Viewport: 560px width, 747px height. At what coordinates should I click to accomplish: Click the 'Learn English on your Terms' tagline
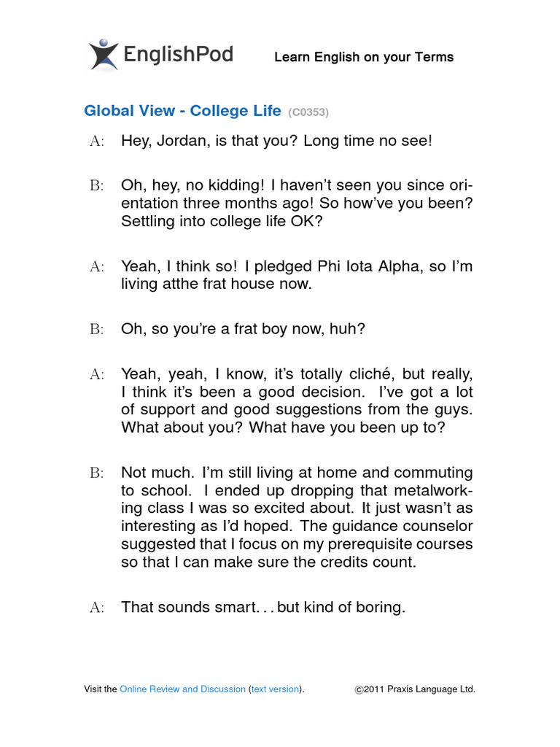[364, 57]
